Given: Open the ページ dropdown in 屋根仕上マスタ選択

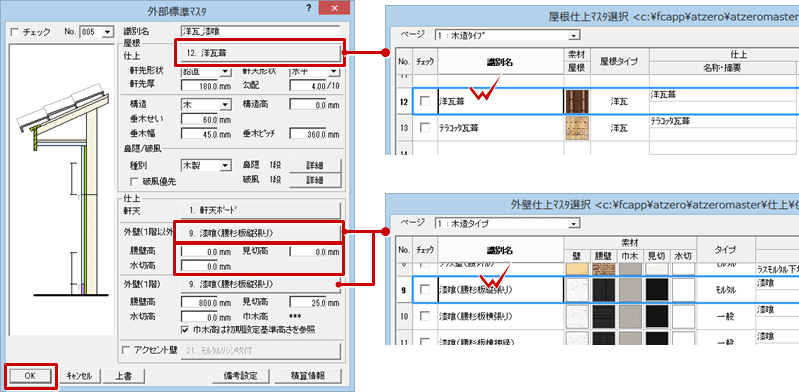Looking at the screenshot, I should click(x=575, y=36).
